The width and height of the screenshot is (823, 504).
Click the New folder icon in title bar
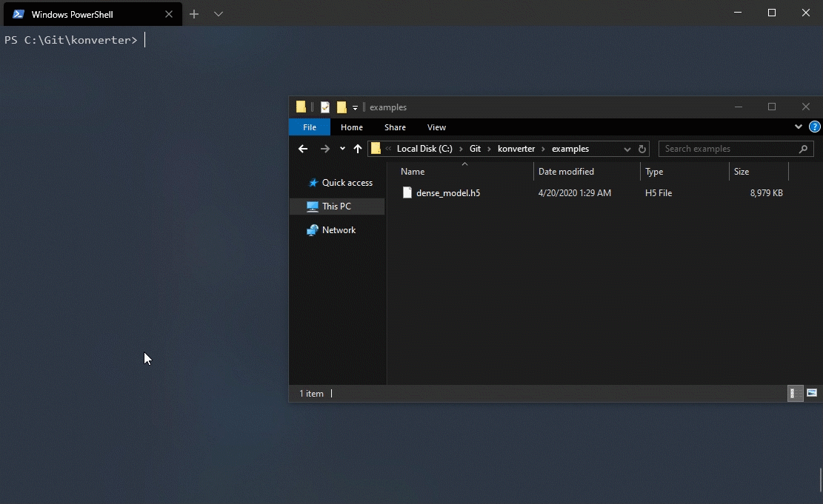341,107
